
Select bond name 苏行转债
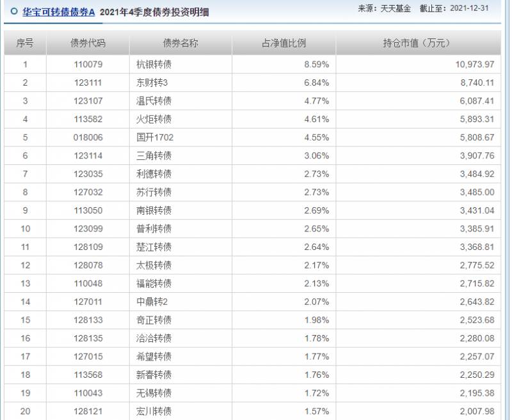coord(154,192)
